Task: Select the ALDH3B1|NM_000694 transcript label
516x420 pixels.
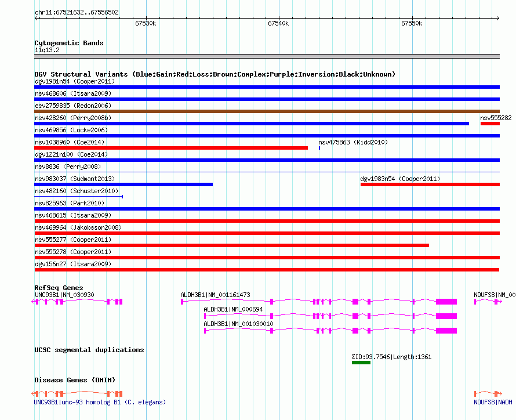Action: click(233, 309)
